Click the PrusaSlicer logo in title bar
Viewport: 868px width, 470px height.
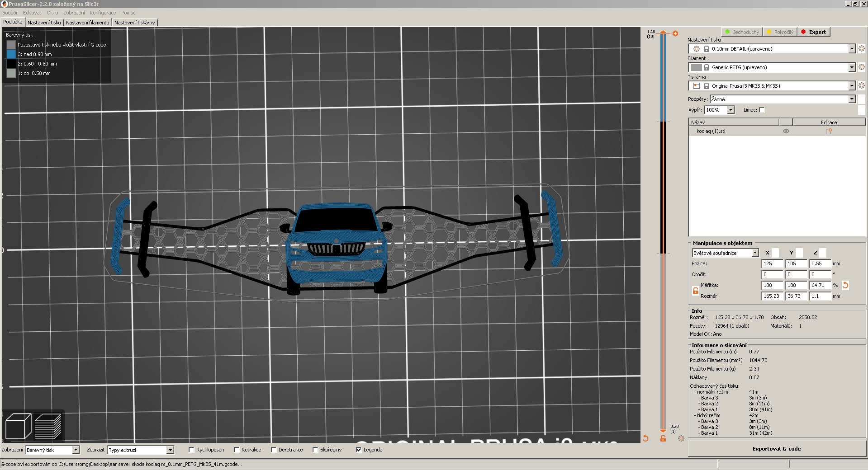[4, 4]
